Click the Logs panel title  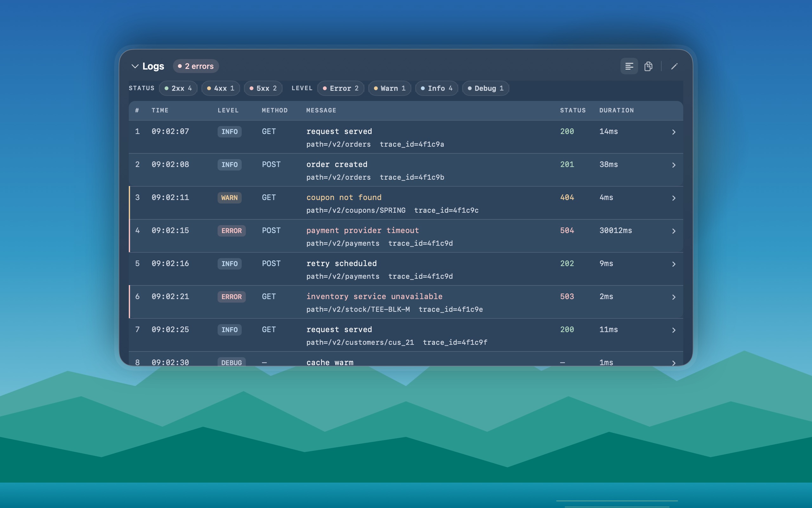(153, 66)
